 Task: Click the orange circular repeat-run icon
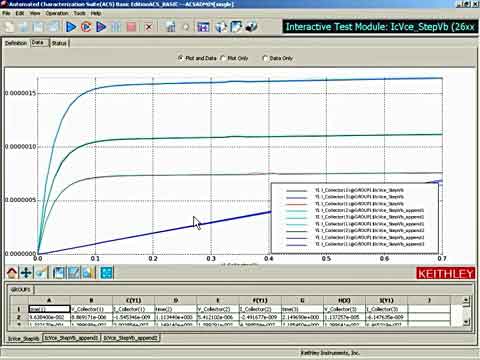[x=86, y=27]
